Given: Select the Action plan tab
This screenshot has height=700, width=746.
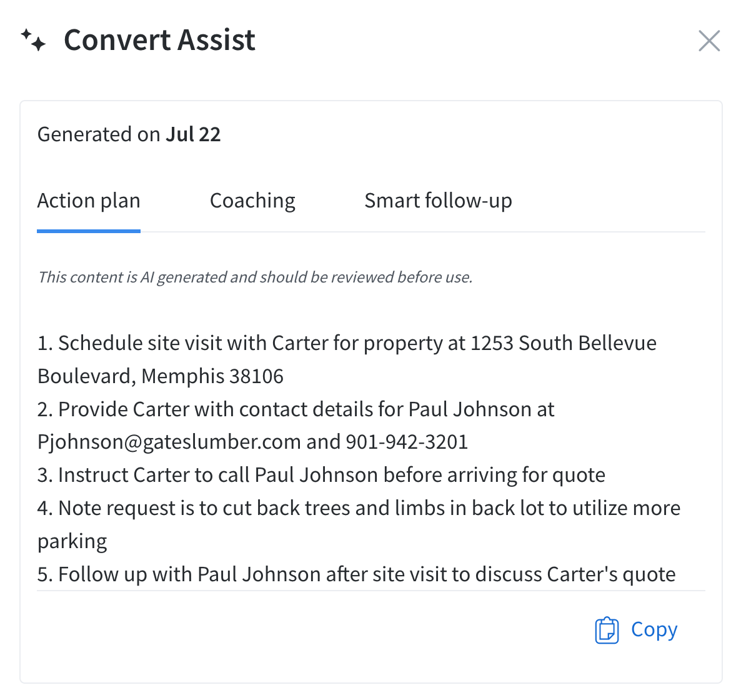Looking at the screenshot, I should pyautogui.click(x=89, y=201).
